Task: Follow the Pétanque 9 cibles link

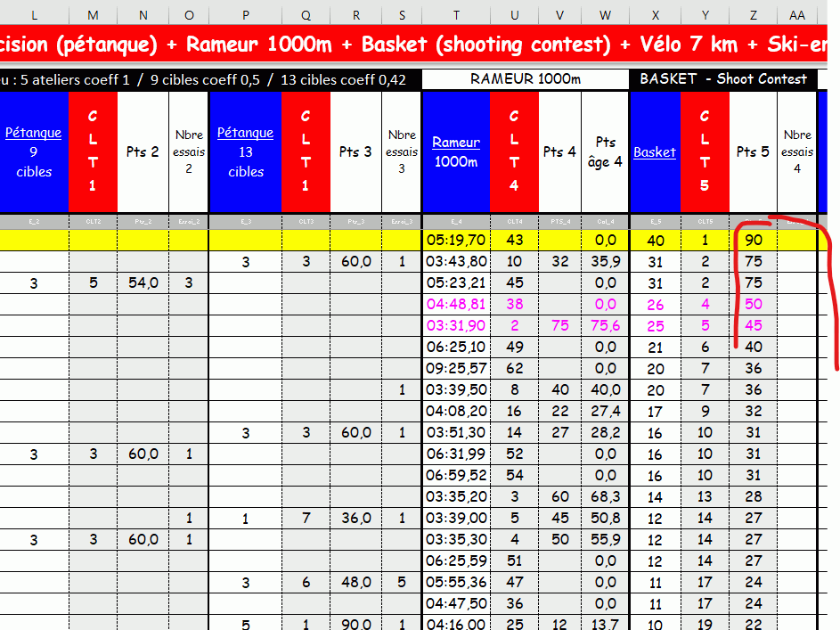Action: pos(33,152)
